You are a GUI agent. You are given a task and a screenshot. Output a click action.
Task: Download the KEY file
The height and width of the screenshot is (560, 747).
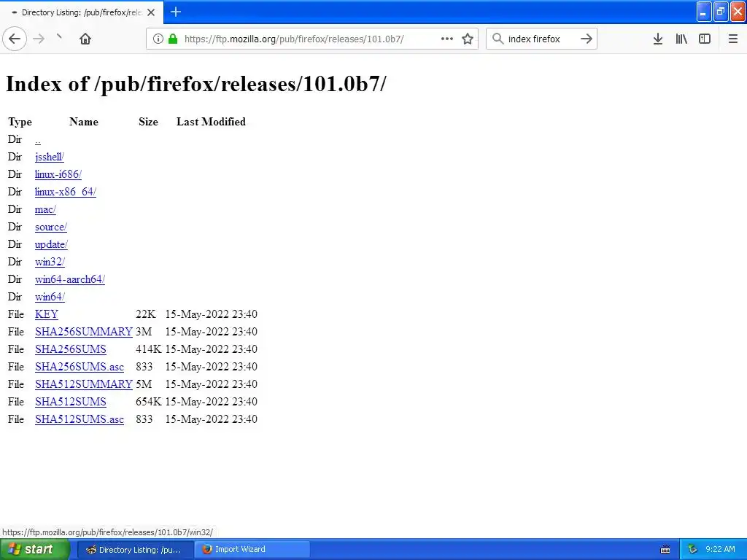click(46, 314)
